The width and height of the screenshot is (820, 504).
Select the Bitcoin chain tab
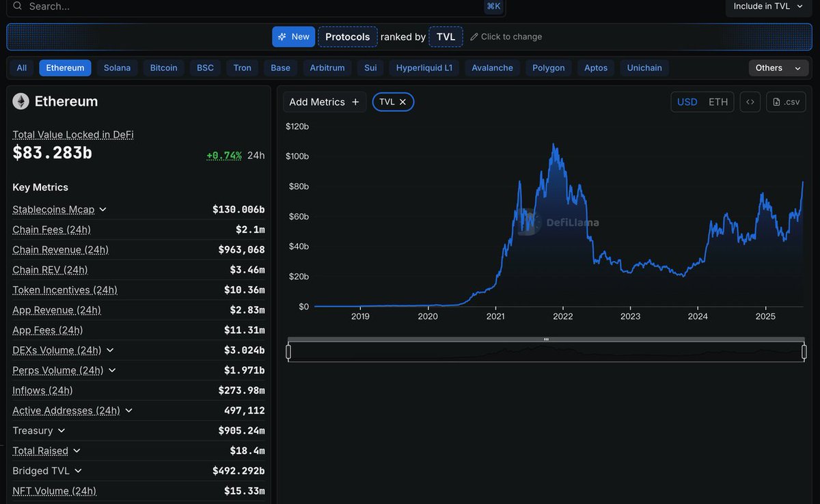click(x=163, y=68)
